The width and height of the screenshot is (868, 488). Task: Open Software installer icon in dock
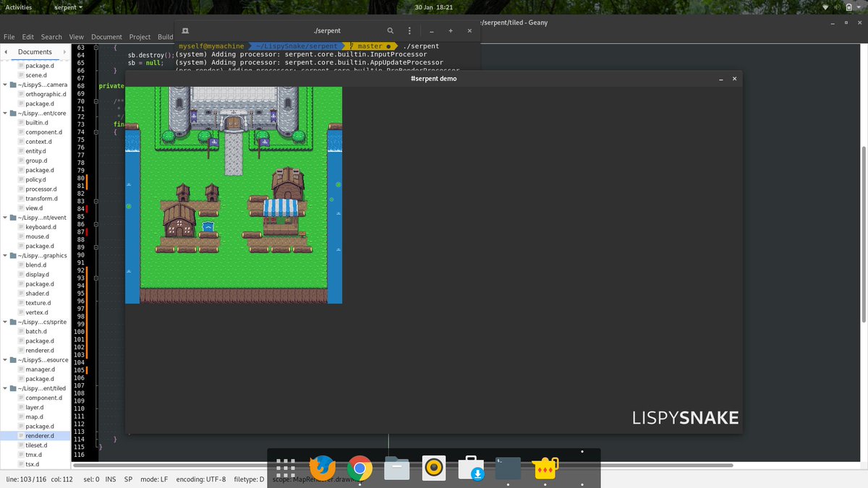point(472,468)
